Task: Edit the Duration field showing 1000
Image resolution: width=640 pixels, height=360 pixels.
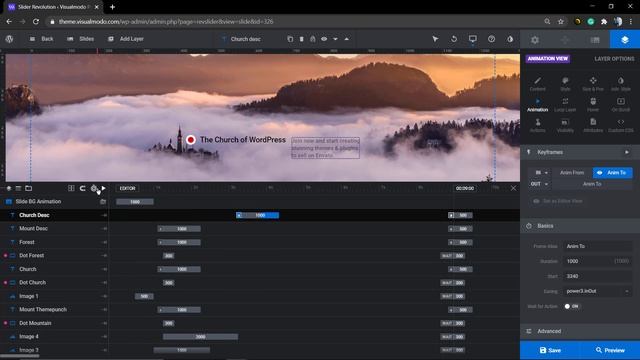Action: pos(597,261)
